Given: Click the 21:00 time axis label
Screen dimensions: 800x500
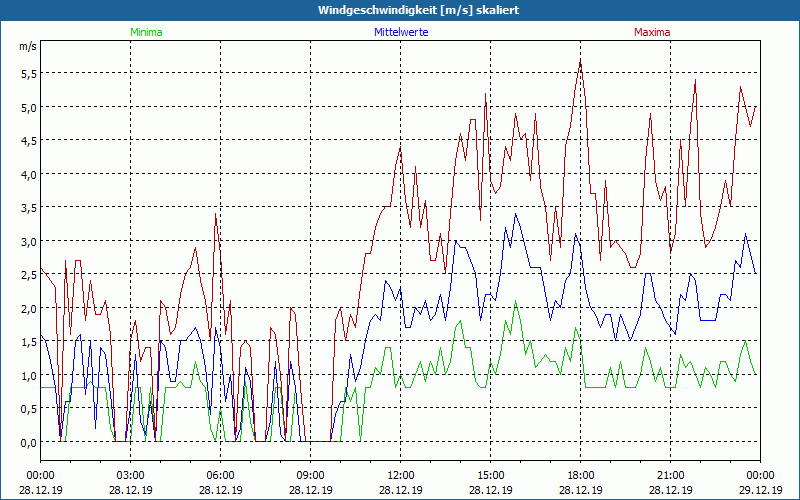Looking at the screenshot, I should coord(670,476).
